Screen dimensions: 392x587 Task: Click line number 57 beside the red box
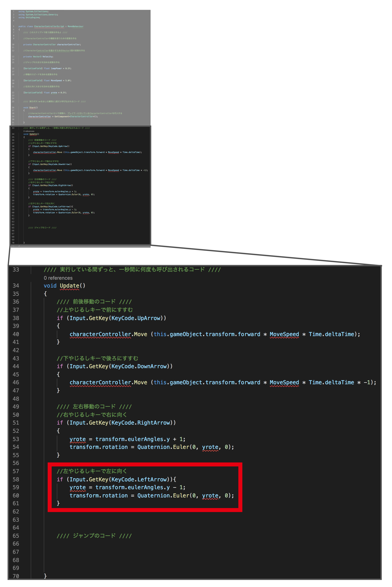(x=16, y=471)
